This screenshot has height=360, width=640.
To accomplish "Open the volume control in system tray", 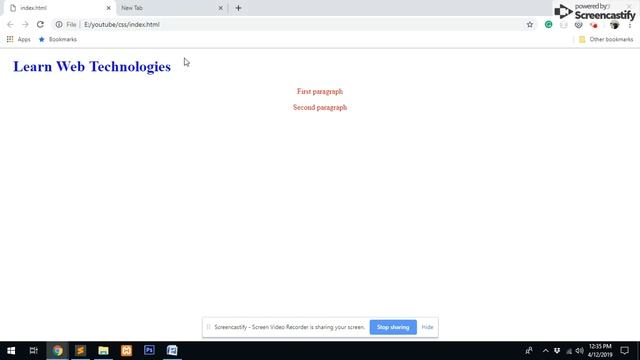I will coord(580,351).
